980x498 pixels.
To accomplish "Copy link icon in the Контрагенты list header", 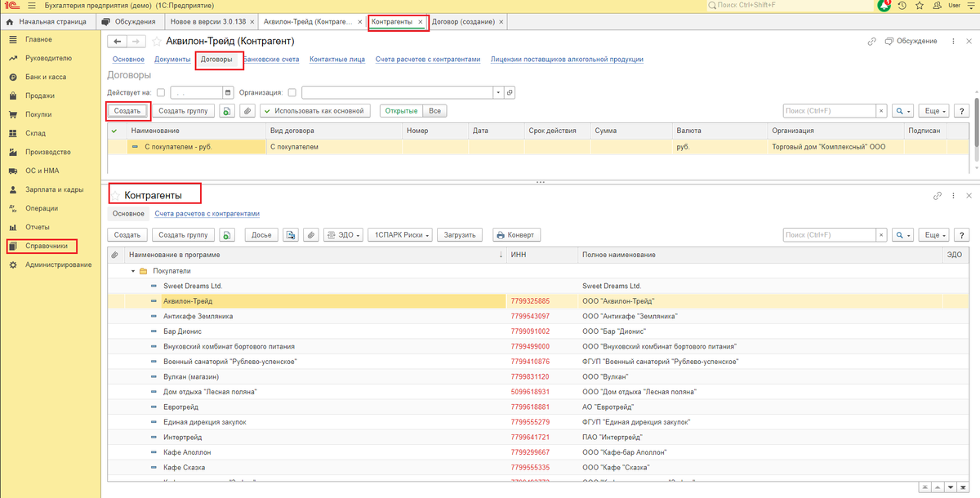I will [938, 196].
